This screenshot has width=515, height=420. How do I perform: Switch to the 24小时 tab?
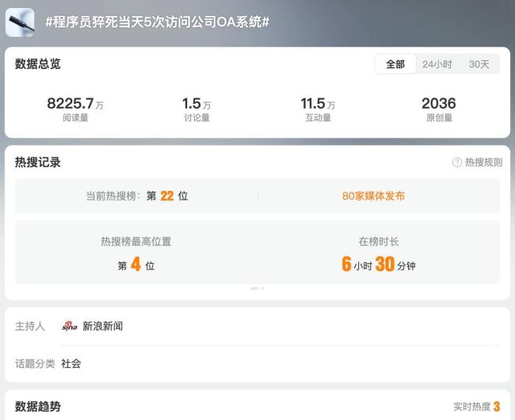[x=437, y=64]
